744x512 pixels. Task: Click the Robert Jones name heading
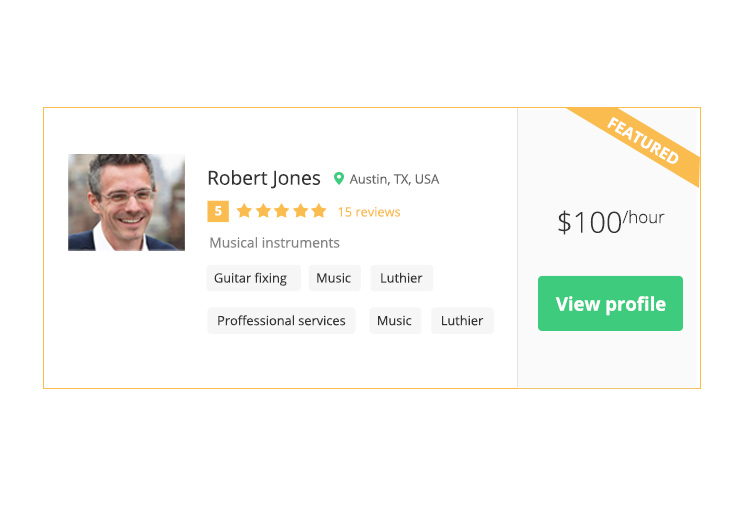[x=264, y=178]
